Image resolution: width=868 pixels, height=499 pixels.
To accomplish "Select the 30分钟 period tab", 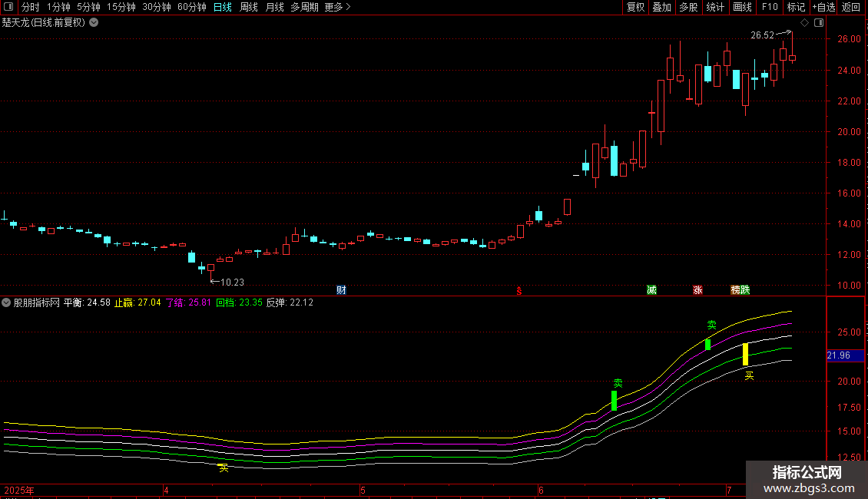I will [157, 7].
